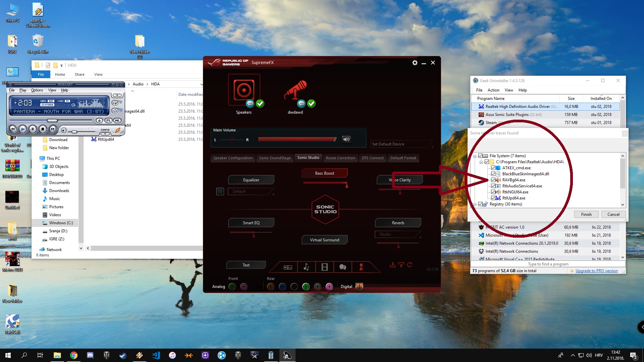Image resolution: width=644 pixels, height=362 pixels.
Task: Select the Speakers device icon
Action: (244, 90)
